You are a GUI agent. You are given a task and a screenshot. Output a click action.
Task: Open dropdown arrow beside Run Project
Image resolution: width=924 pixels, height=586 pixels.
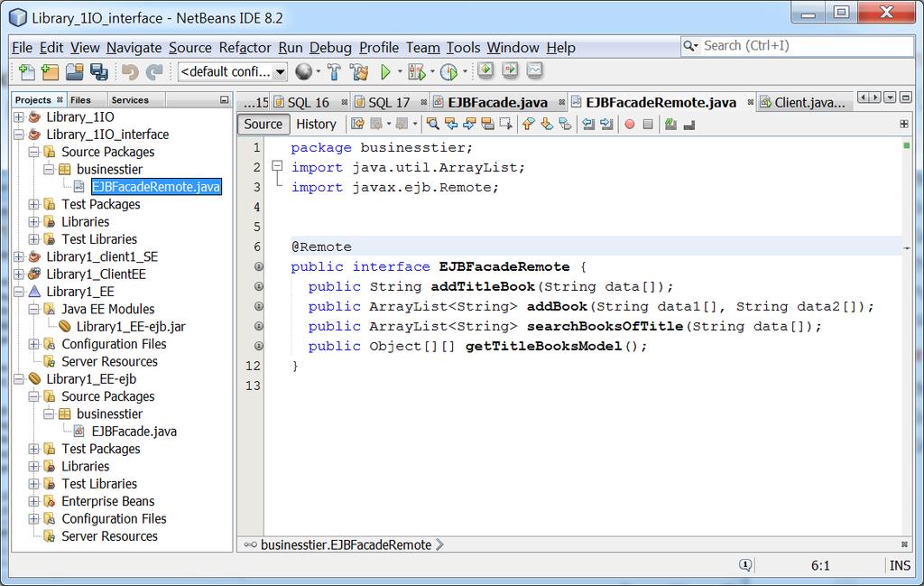400,72
